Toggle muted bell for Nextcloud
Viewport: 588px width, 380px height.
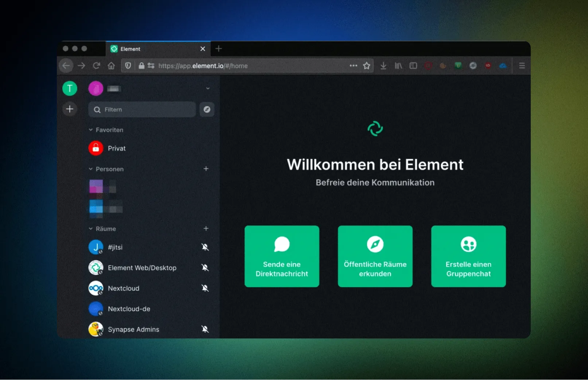click(205, 288)
